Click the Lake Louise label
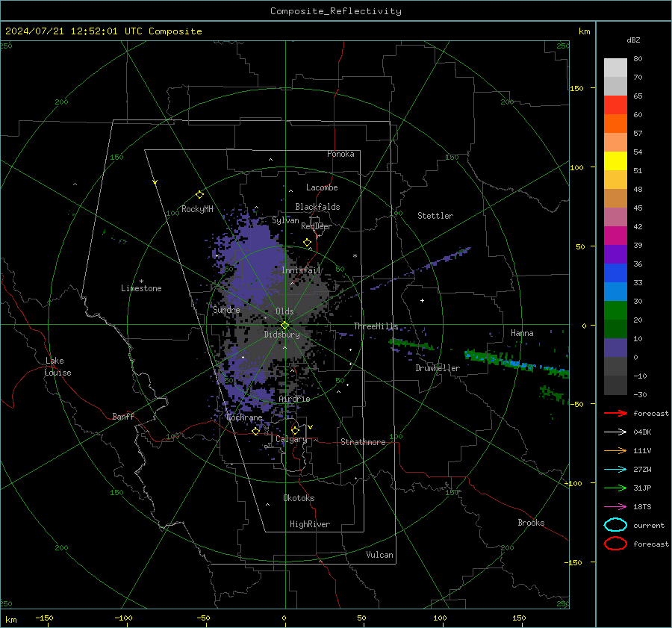672x628 pixels. click(x=57, y=367)
